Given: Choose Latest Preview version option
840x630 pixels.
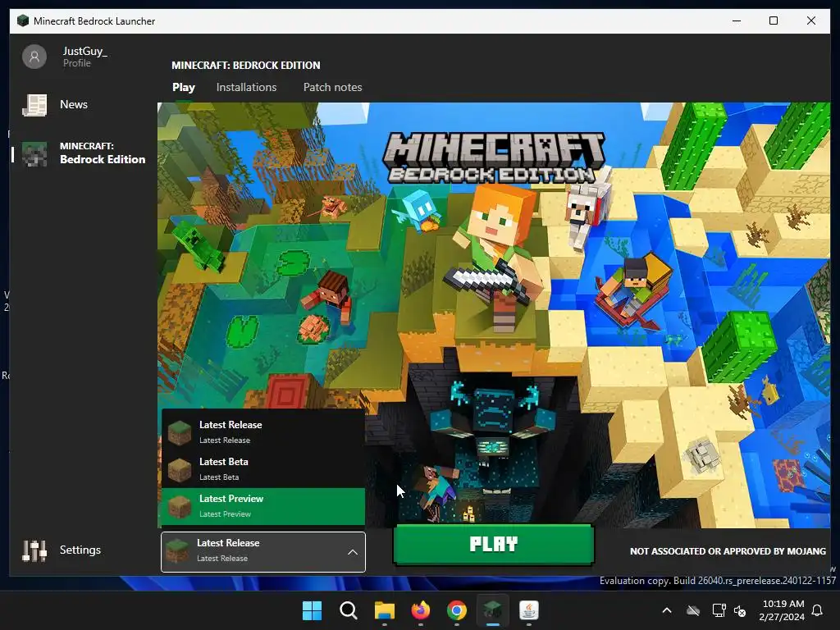Looking at the screenshot, I should pos(263,506).
